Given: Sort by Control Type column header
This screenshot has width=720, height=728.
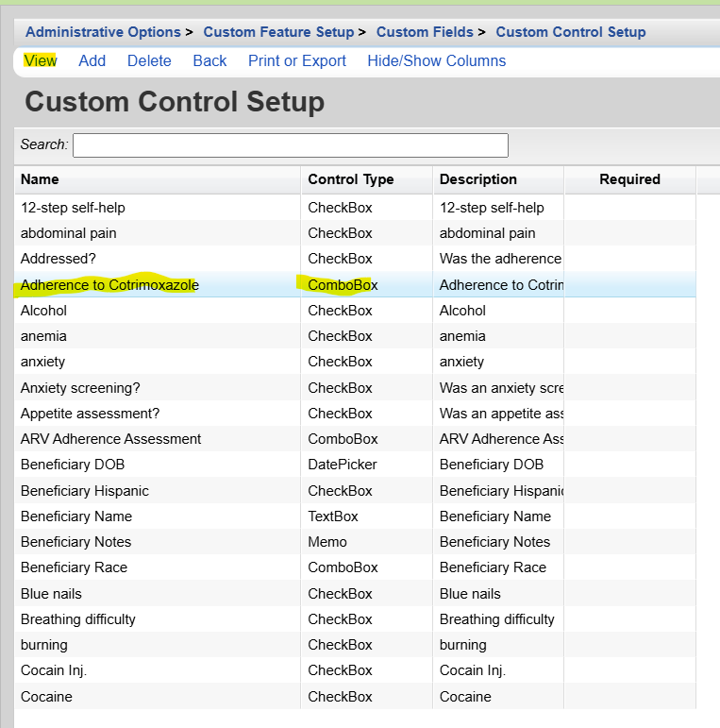Looking at the screenshot, I should point(351,179).
